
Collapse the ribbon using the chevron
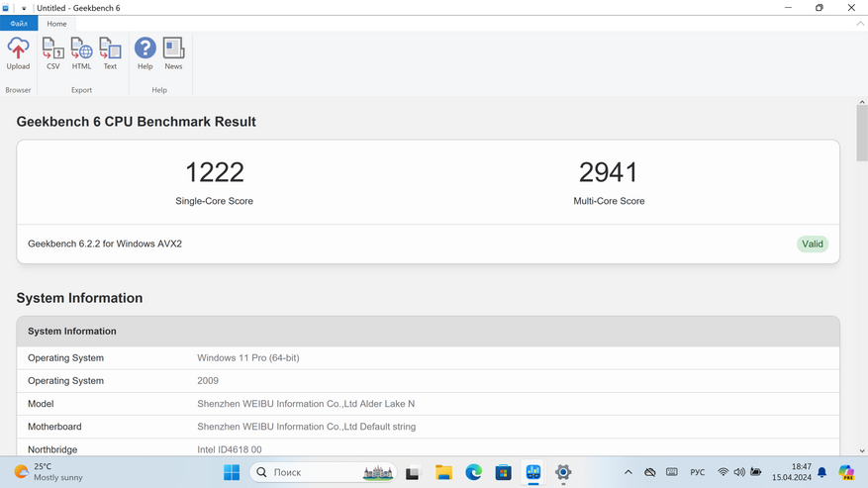pos(860,24)
